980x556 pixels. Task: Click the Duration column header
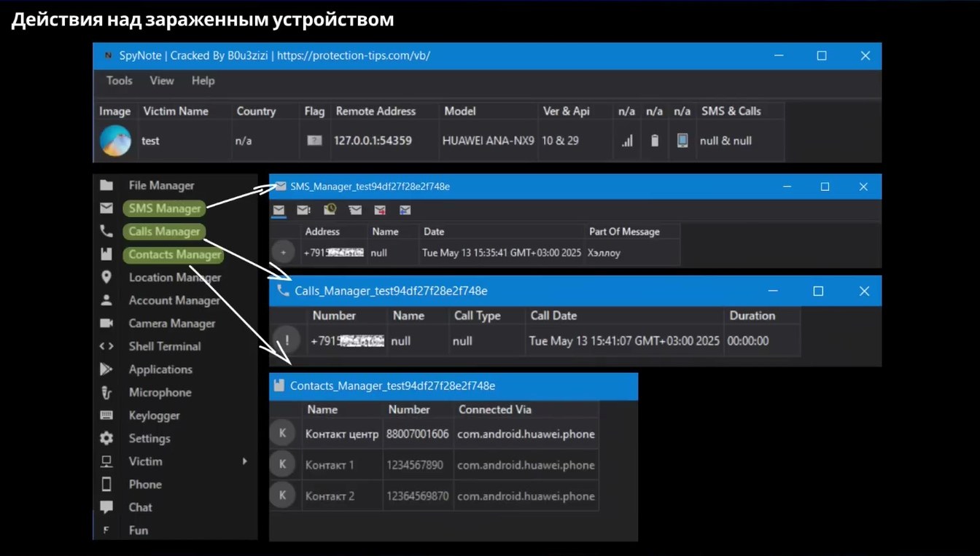[x=752, y=316]
